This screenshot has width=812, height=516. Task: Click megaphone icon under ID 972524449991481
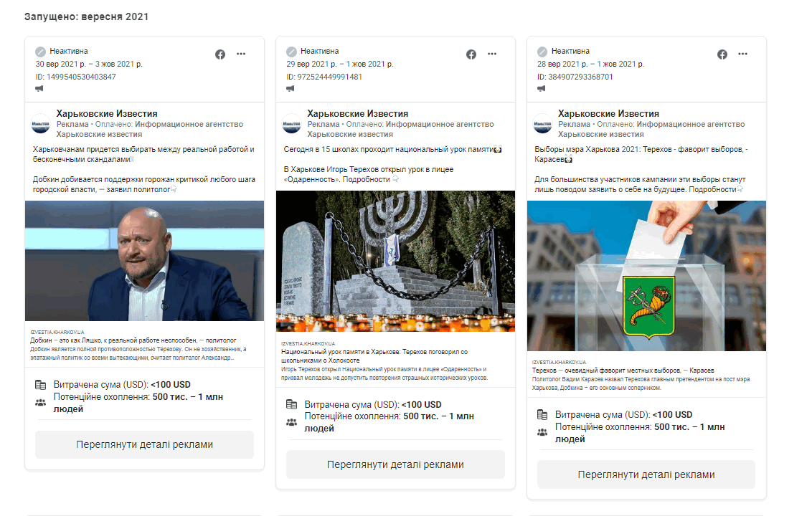click(x=291, y=89)
